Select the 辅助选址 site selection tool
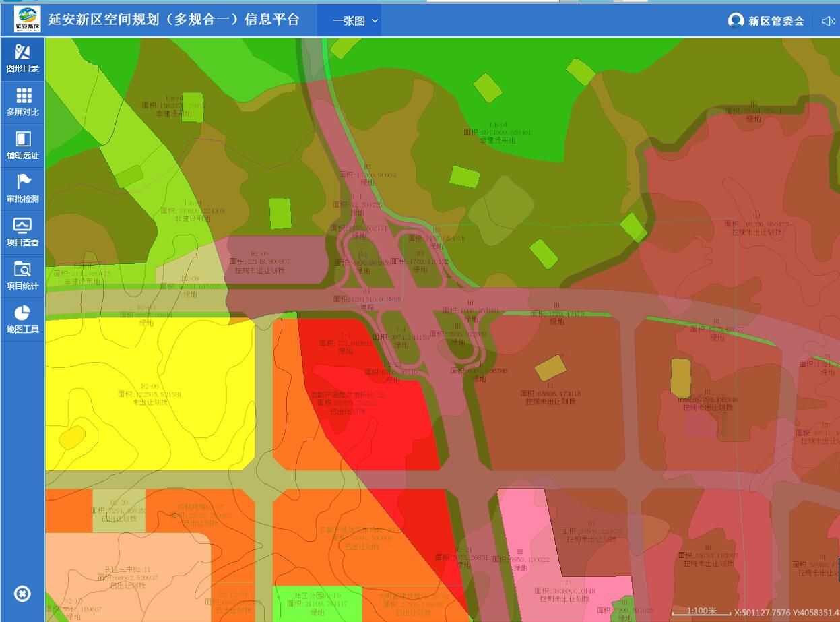 (x=22, y=146)
